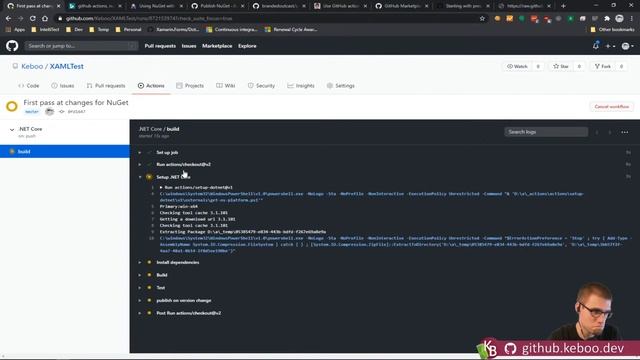Click the Chrome profile avatar
The height and width of the screenshot is (360, 640).
(619, 18)
